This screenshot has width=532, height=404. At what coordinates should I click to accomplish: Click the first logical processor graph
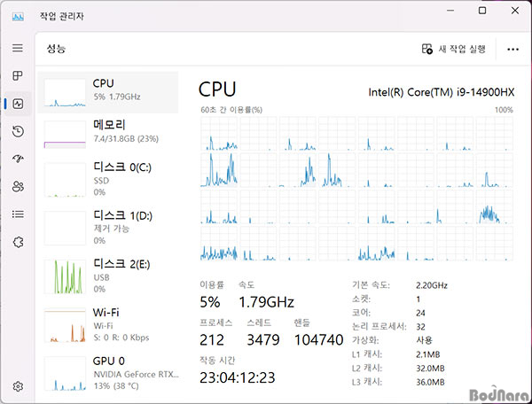tap(219, 133)
